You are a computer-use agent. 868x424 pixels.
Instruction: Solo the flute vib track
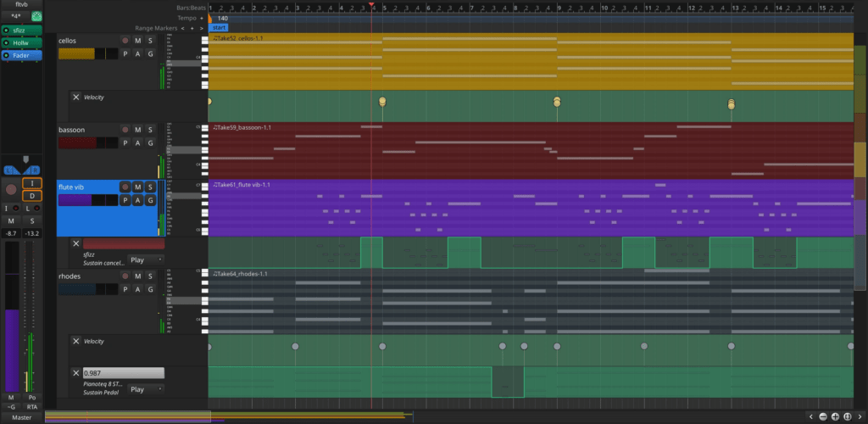tap(150, 187)
